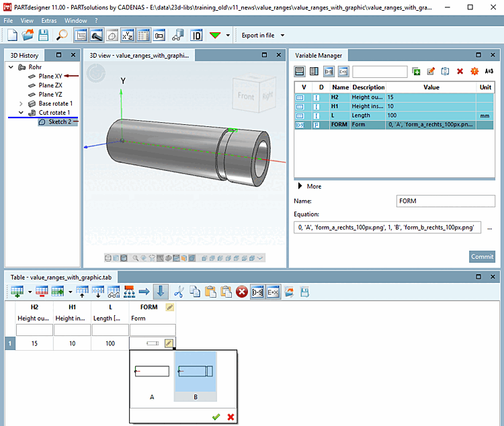
Task: Confirm form selection with green checkmark
Action: pyautogui.click(x=216, y=417)
